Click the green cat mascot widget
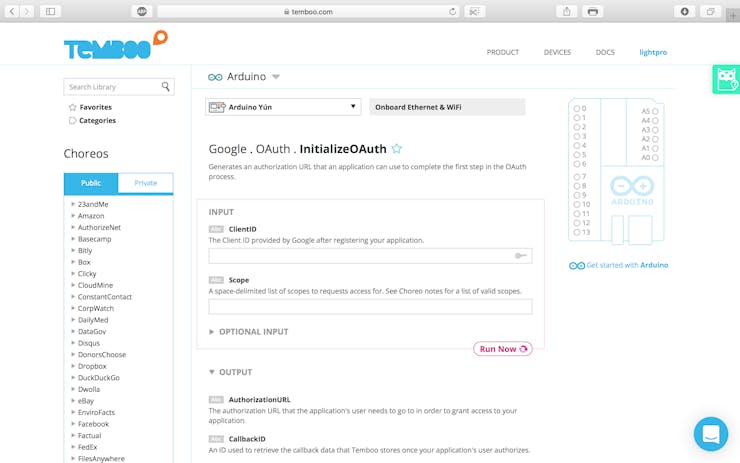The width and height of the screenshot is (740, 463). click(726, 79)
